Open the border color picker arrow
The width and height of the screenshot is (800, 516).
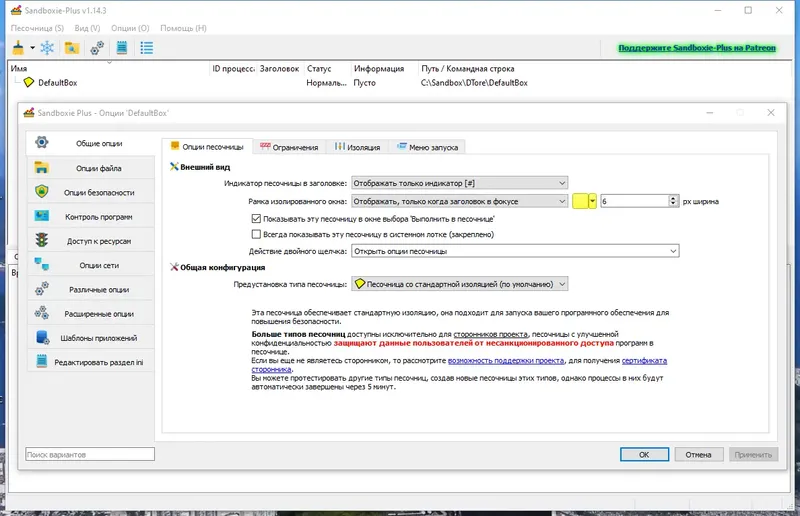[x=592, y=201]
